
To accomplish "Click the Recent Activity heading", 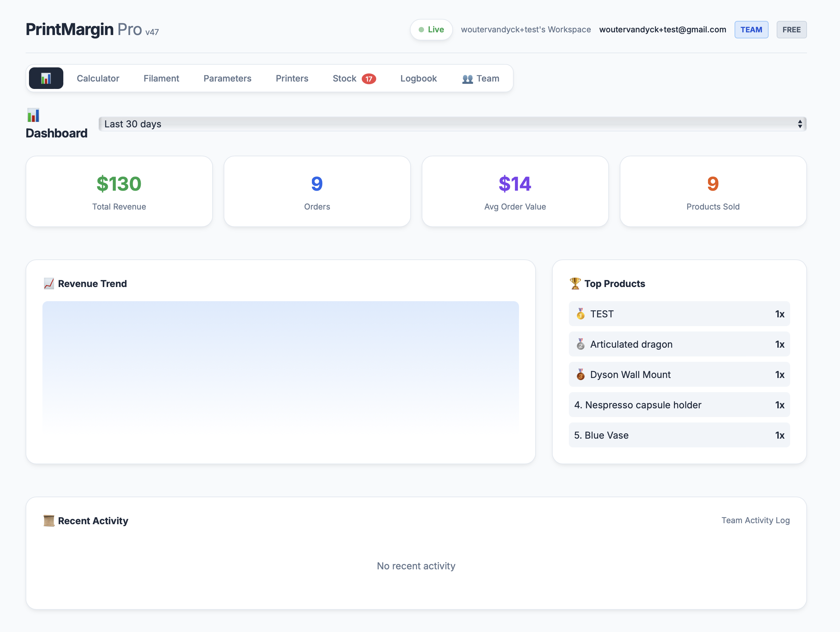I will (x=93, y=521).
